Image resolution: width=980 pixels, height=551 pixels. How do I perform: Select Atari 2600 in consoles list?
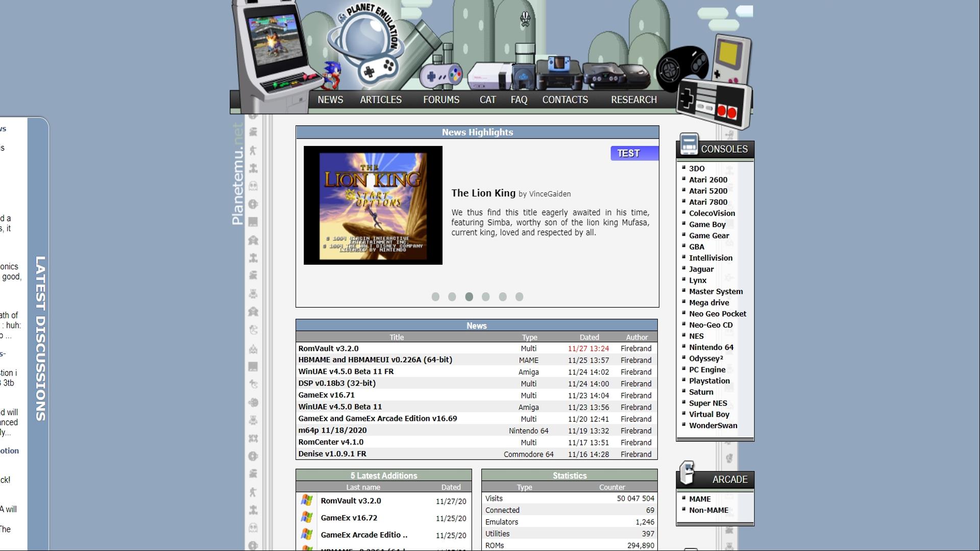pos(708,180)
